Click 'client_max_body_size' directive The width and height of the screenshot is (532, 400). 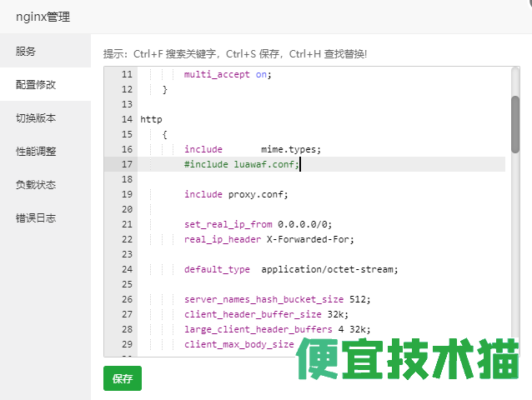coord(238,344)
